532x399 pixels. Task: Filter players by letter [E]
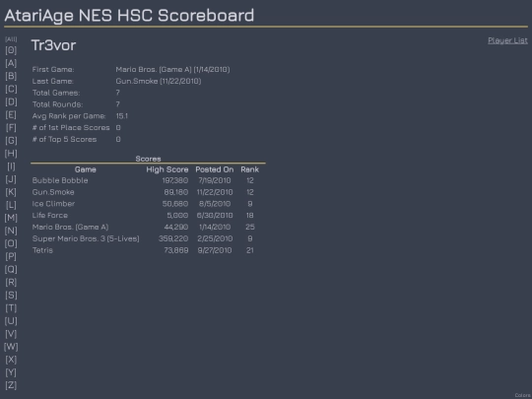coord(11,114)
